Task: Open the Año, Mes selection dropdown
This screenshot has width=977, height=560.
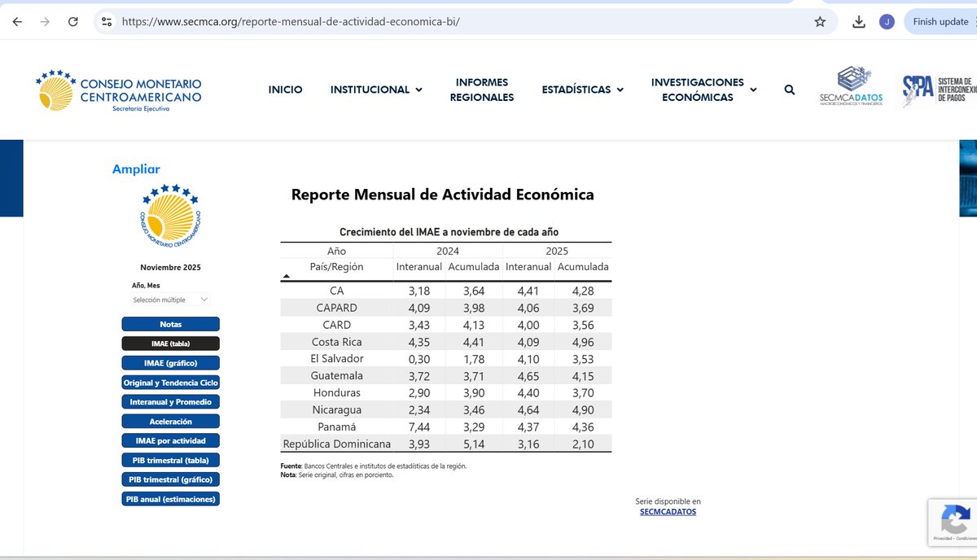Action: point(171,300)
